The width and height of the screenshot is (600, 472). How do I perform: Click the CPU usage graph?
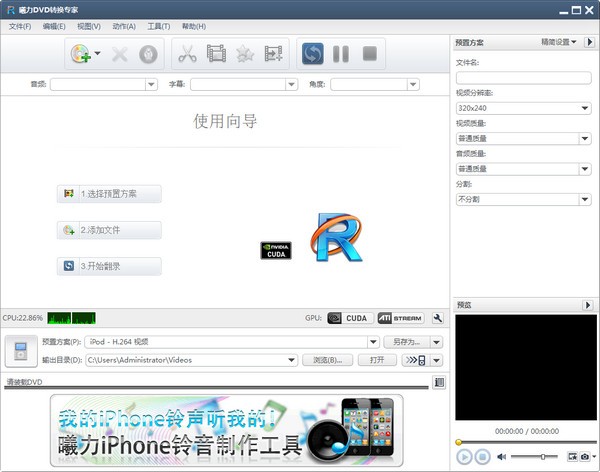tap(71, 318)
